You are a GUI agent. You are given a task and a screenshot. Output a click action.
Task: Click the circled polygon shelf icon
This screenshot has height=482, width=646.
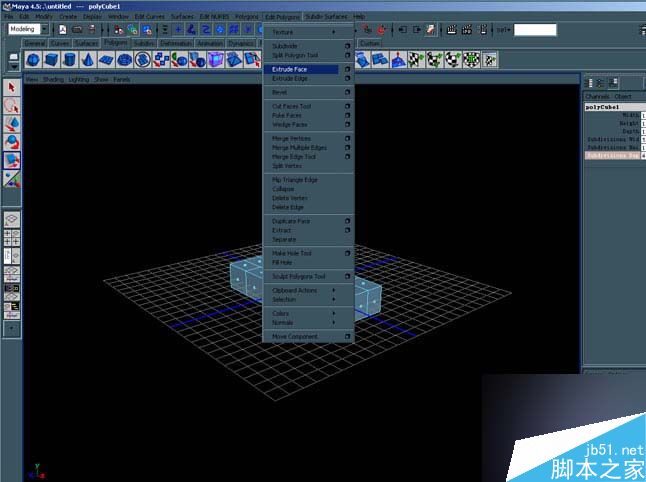[x=143, y=60]
